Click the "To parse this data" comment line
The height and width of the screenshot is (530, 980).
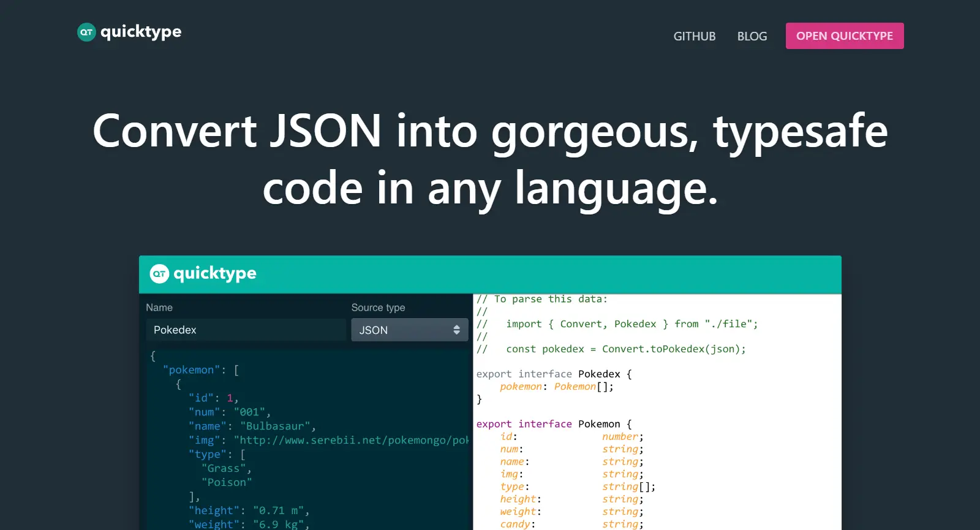(x=542, y=299)
